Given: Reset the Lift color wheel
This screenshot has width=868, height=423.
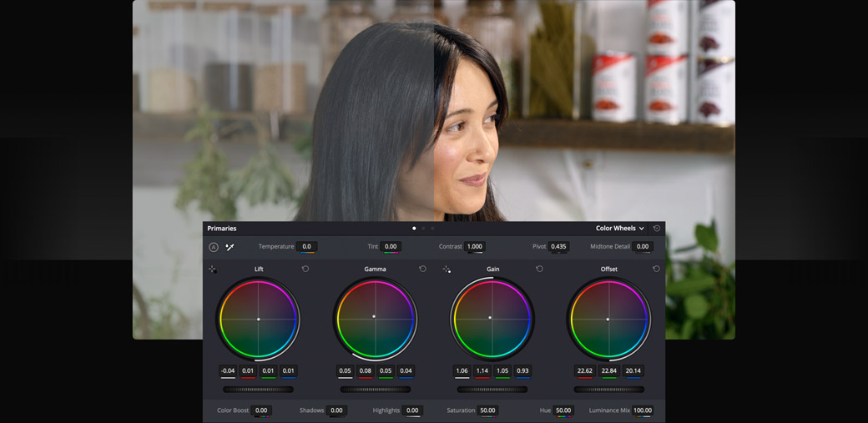Looking at the screenshot, I should tap(305, 269).
